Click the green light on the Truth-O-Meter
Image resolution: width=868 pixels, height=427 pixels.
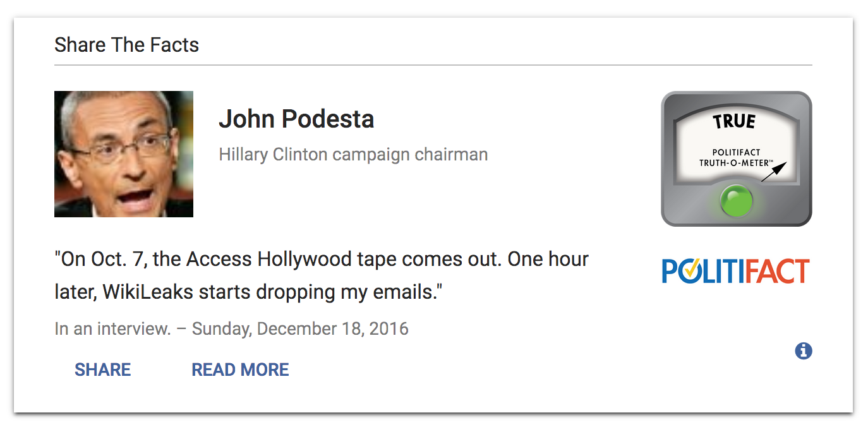pyautogui.click(x=737, y=202)
